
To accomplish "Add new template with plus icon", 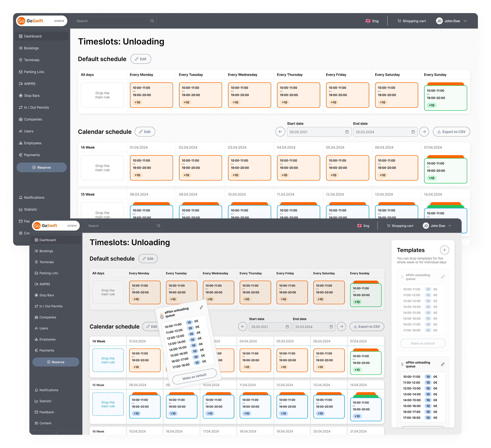I will pyautogui.click(x=445, y=250).
